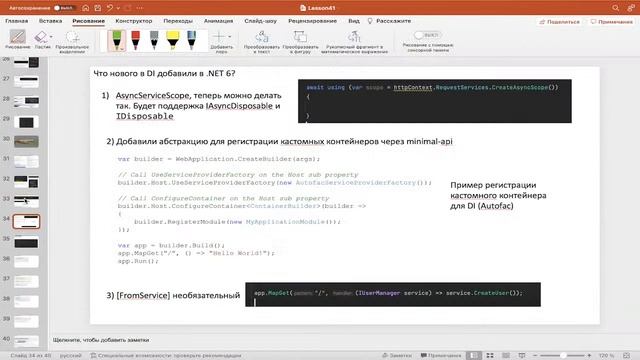Switch to Reading view icon
640x360 pixels.
(506, 356)
